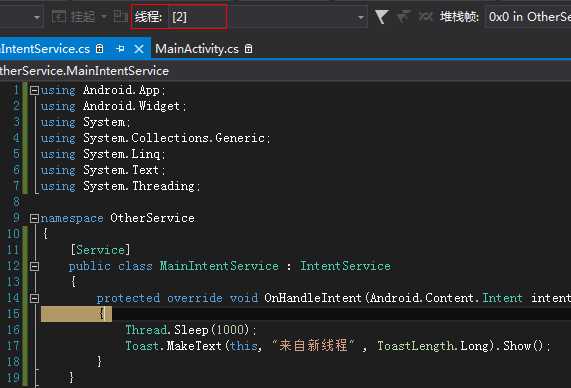The image size is (571, 388).
Task: Click using System.Threading line
Action: coord(121,186)
